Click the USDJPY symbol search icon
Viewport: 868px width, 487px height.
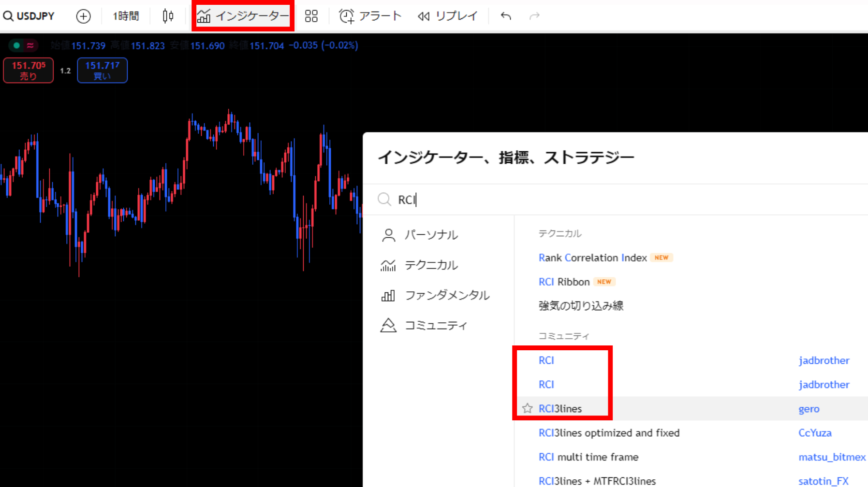coord(8,16)
